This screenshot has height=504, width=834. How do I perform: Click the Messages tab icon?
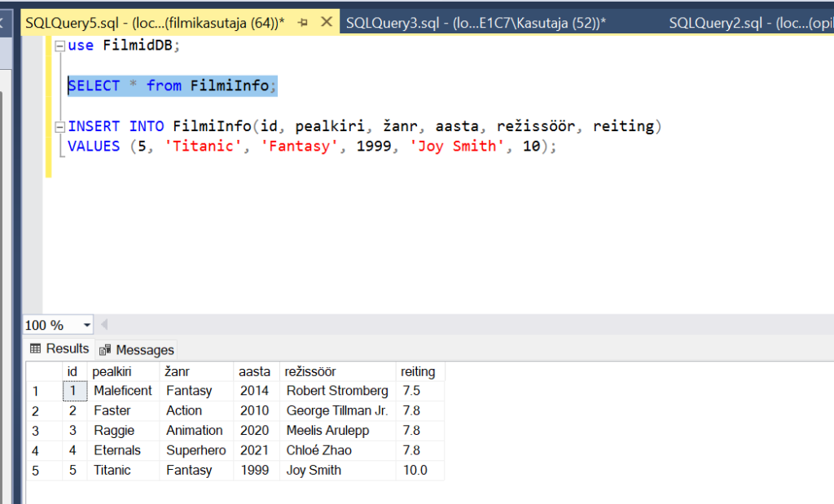[x=105, y=350]
